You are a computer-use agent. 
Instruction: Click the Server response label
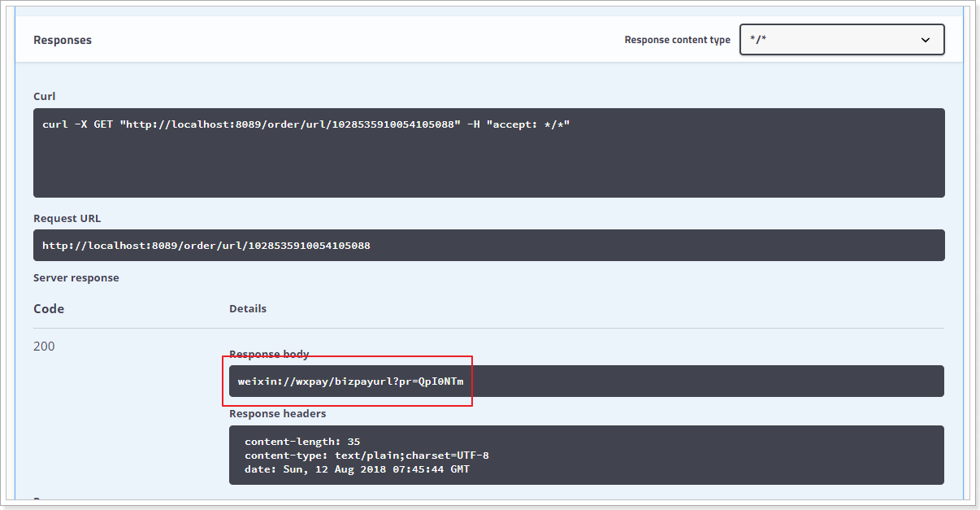[x=76, y=277]
